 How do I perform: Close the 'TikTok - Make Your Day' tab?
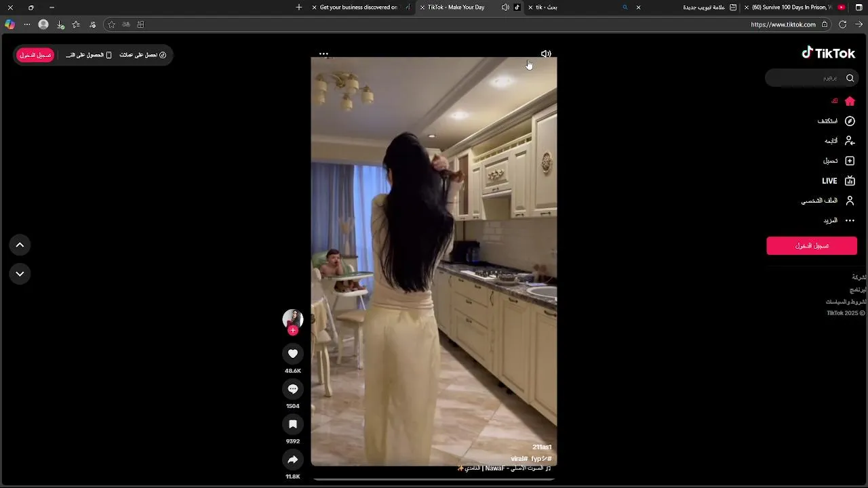pos(422,7)
